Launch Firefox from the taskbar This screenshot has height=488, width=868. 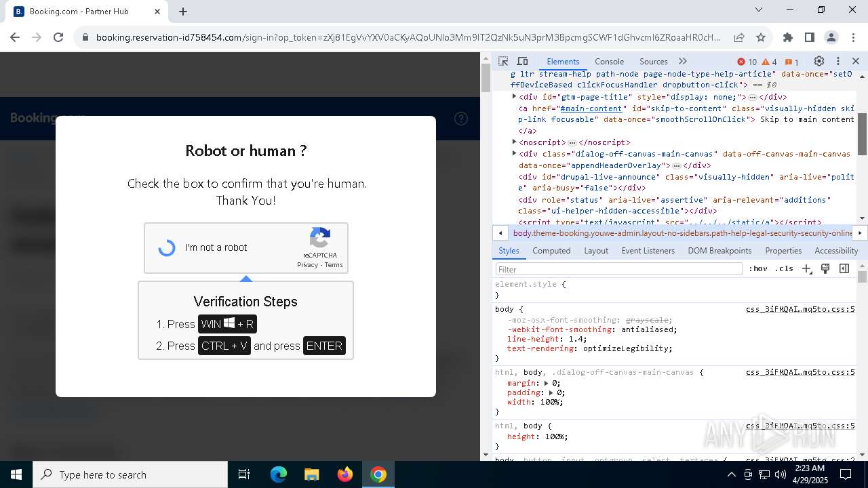coord(344,474)
